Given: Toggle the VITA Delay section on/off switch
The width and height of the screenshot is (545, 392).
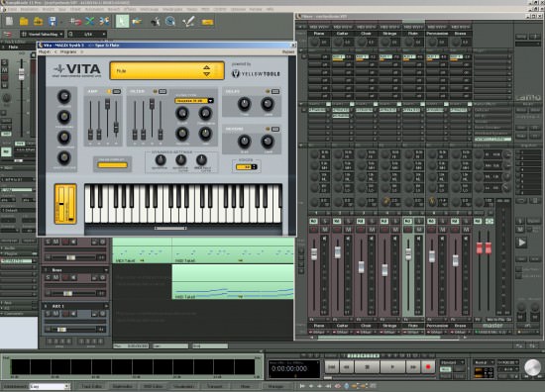Looking at the screenshot, I should 274,91.
